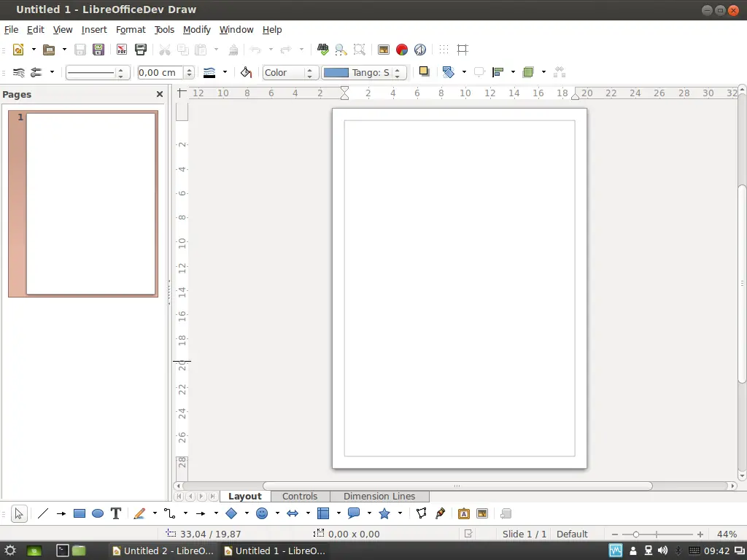Print the document directly
This screenshot has height=560, width=747.
pyautogui.click(x=141, y=50)
